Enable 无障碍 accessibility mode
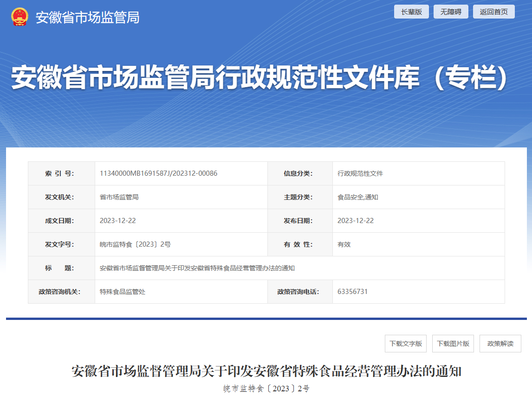 coord(451,12)
